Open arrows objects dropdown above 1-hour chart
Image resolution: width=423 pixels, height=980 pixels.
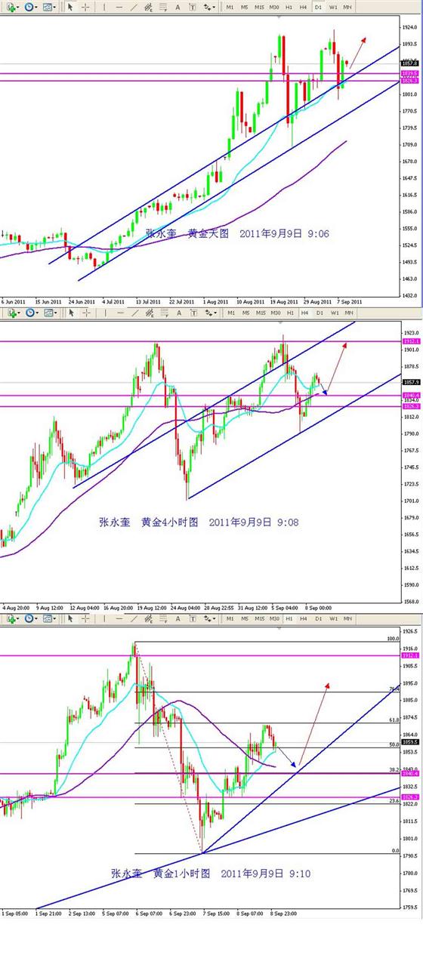tap(208, 618)
